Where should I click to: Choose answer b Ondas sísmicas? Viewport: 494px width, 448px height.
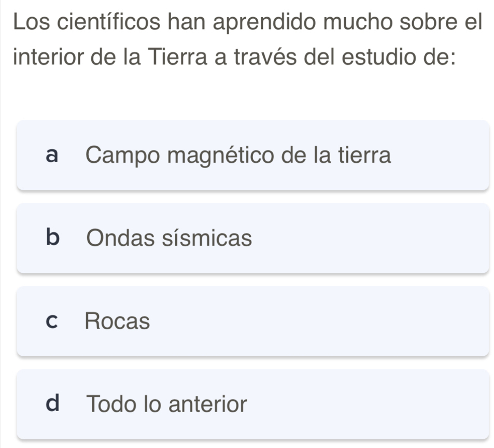pos(253,239)
